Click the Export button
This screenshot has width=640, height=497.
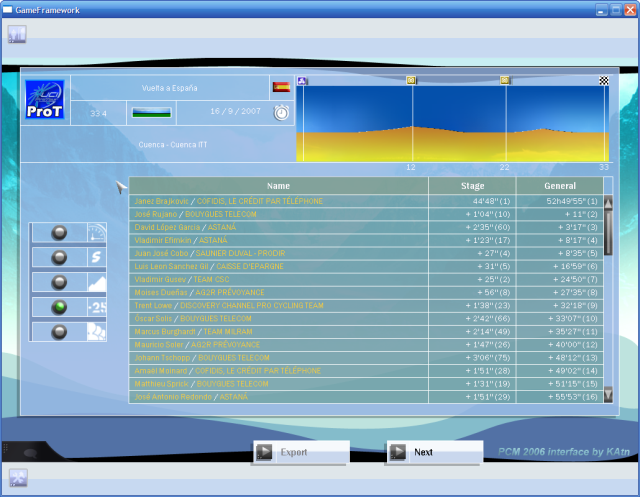pos(300,452)
